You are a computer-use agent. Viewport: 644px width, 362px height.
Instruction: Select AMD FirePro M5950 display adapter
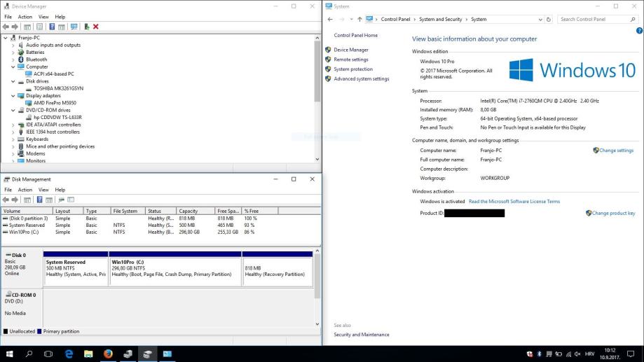pyautogui.click(x=55, y=103)
